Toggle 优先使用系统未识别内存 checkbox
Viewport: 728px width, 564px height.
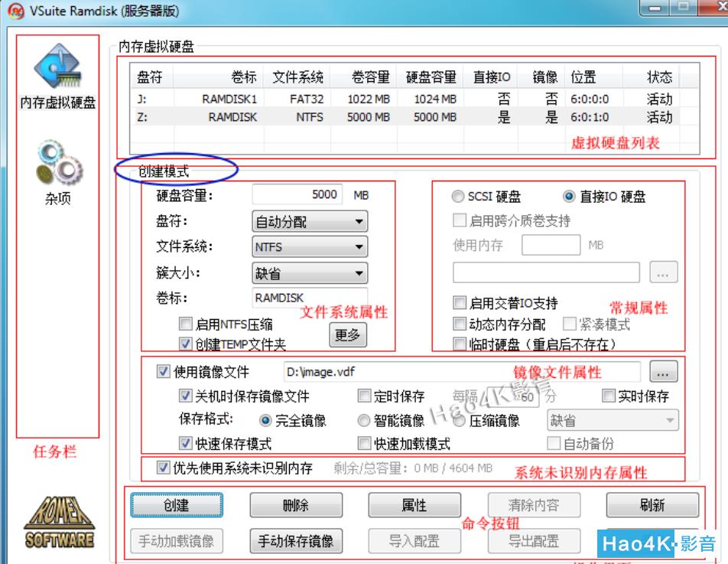(x=163, y=468)
